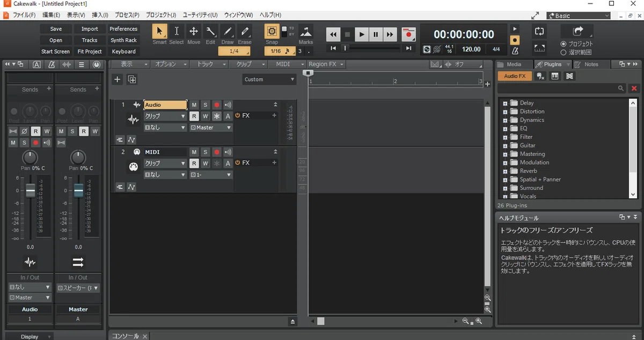Fast forward the transport

point(390,34)
